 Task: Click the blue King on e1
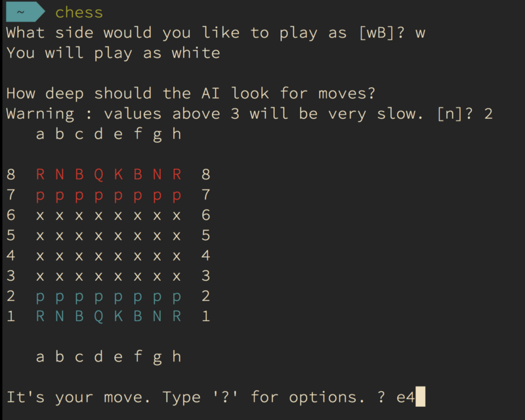[118, 316]
